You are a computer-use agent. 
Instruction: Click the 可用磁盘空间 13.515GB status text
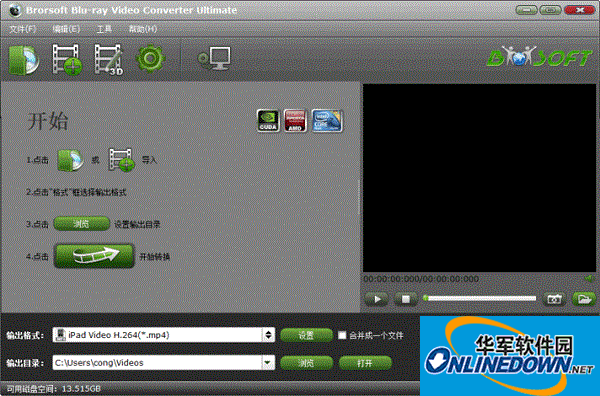54,389
